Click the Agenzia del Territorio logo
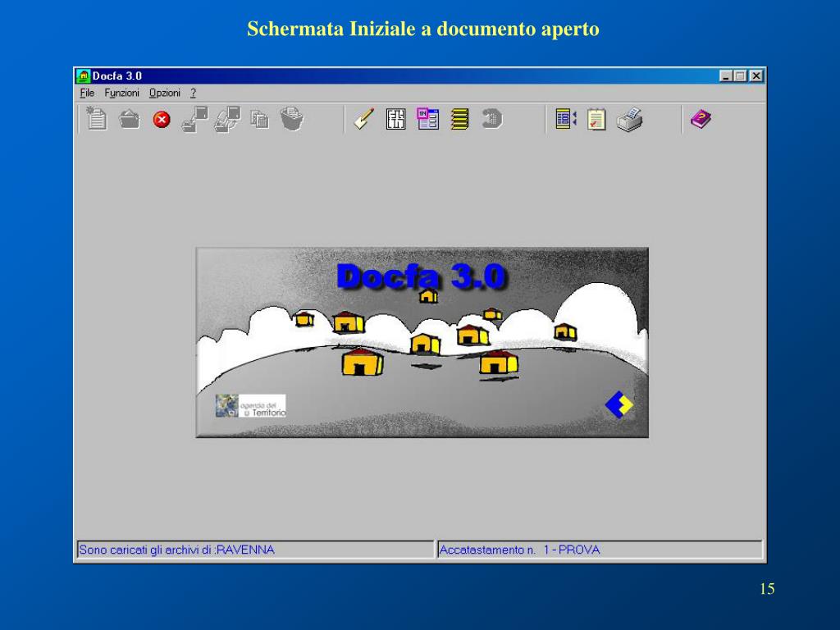The height and width of the screenshot is (630, 840). 250,405
